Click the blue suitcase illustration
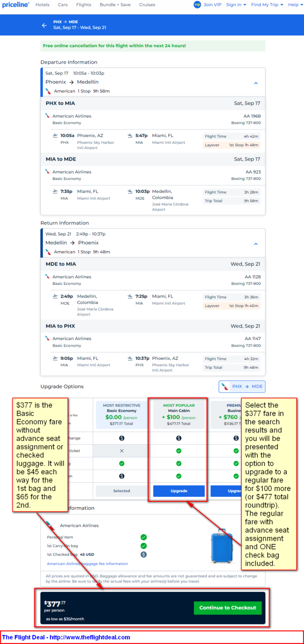Image resolution: width=304 pixels, height=644 pixels. [222, 545]
